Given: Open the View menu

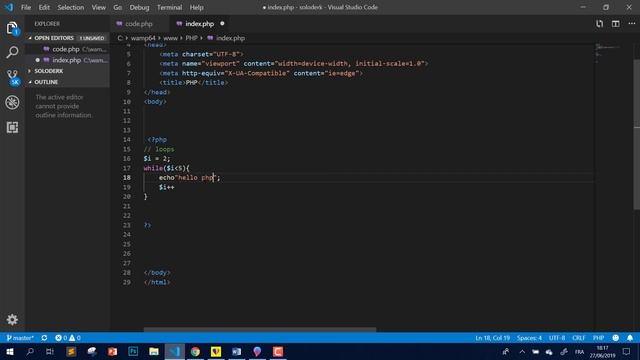Looking at the screenshot, I should pyautogui.click(x=98, y=7).
